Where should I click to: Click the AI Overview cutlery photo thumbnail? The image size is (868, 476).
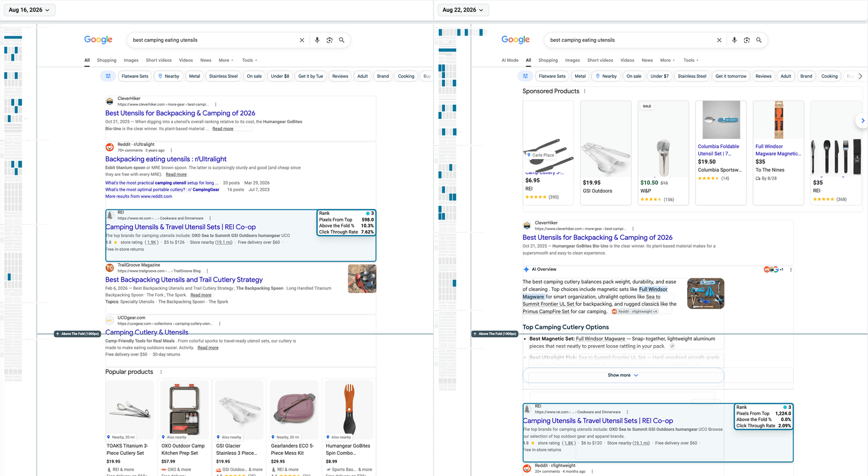[x=706, y=294]
